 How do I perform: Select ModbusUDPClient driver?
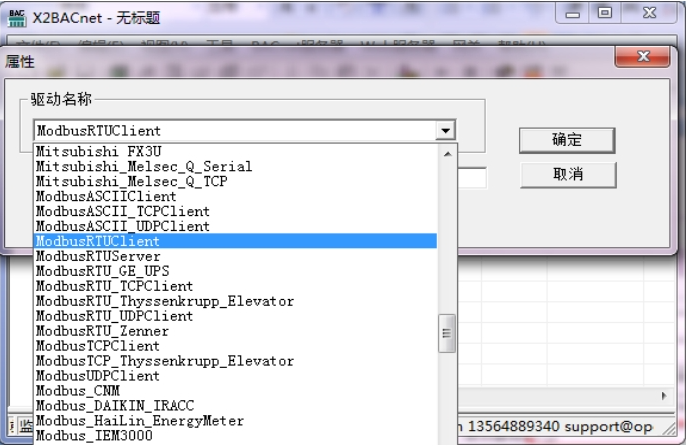236,375
